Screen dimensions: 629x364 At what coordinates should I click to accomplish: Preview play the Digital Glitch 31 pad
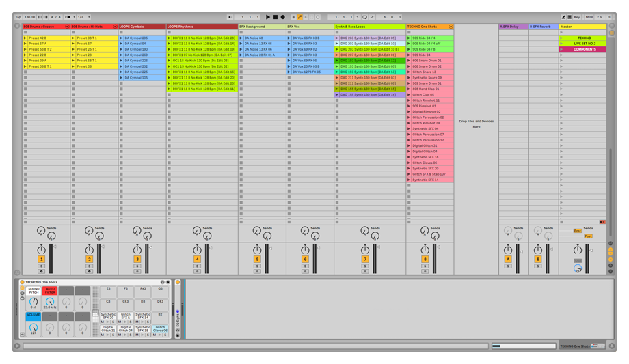[x=107, y=335]
